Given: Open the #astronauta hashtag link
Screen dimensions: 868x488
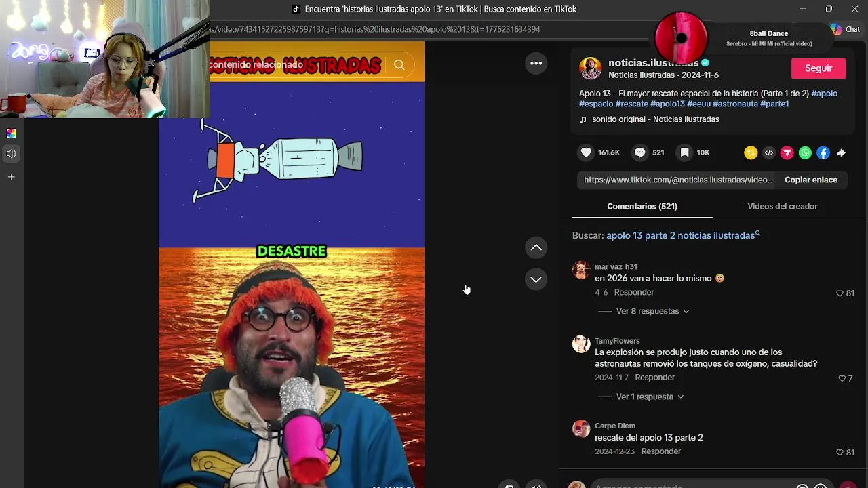Looking at the screenshot, I should [x=735, y=104].
